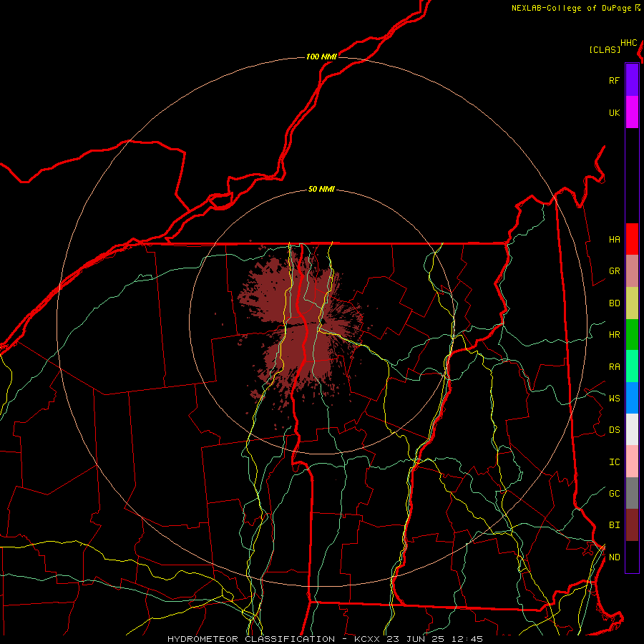Click the RA legend label
Image resolution: width=644 pixels, height=644 pixels.
tap(614, 366)
